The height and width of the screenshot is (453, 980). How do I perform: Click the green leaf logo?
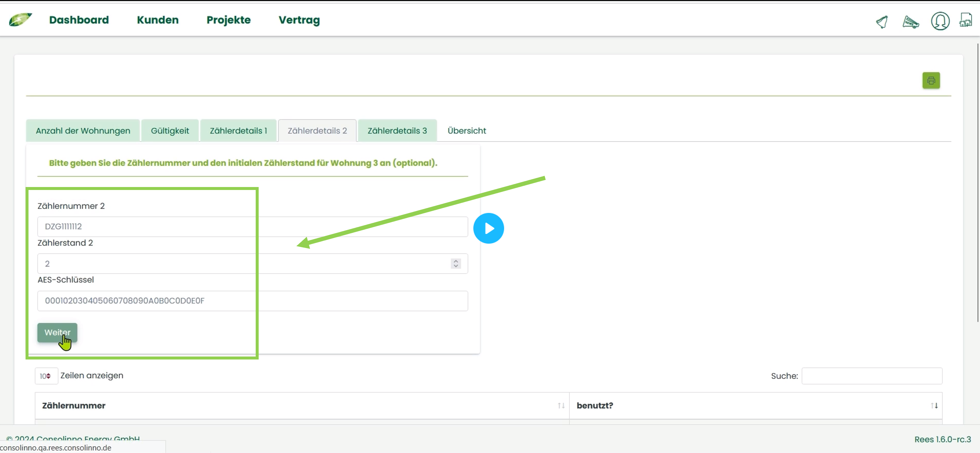click(20, 19)
